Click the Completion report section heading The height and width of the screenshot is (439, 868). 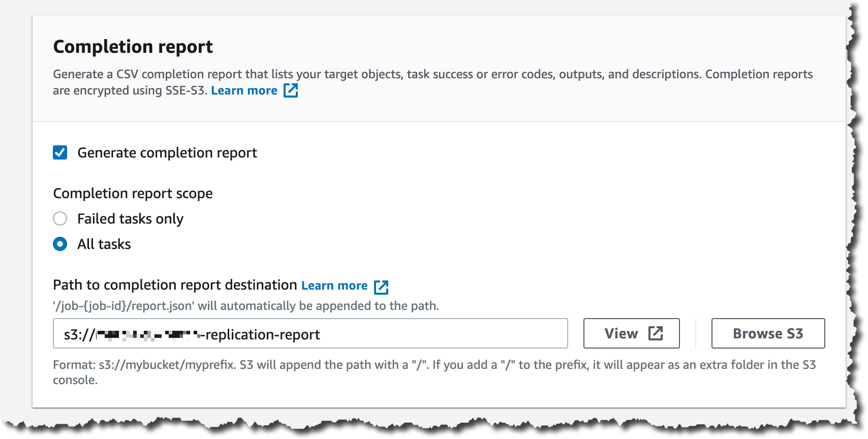(133, 47)
